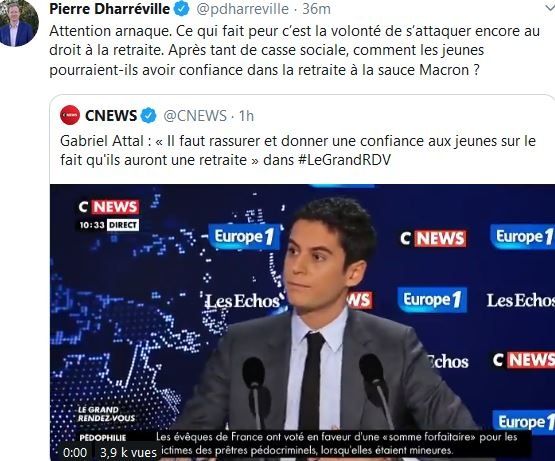Screen dimensions: 555x461
Task: Click the C NEWS DIRECT logo overlay
Action: [x=109, y=215]
